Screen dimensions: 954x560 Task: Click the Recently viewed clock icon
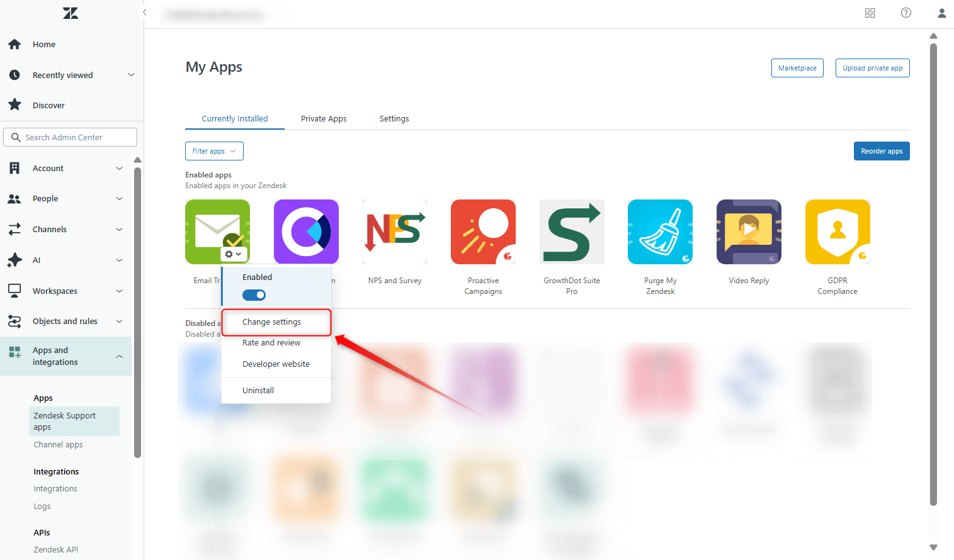pos(14,75)
